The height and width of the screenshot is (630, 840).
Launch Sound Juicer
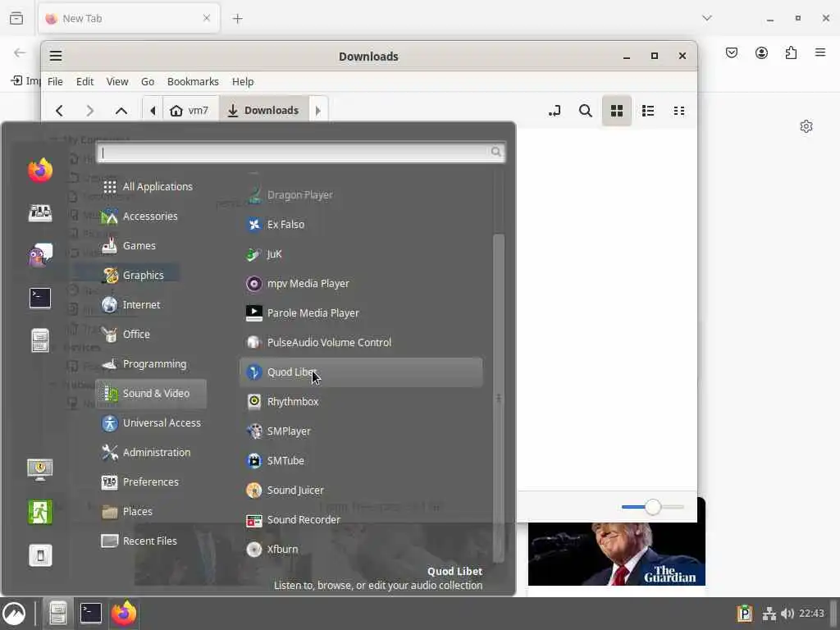coord(361,490)
